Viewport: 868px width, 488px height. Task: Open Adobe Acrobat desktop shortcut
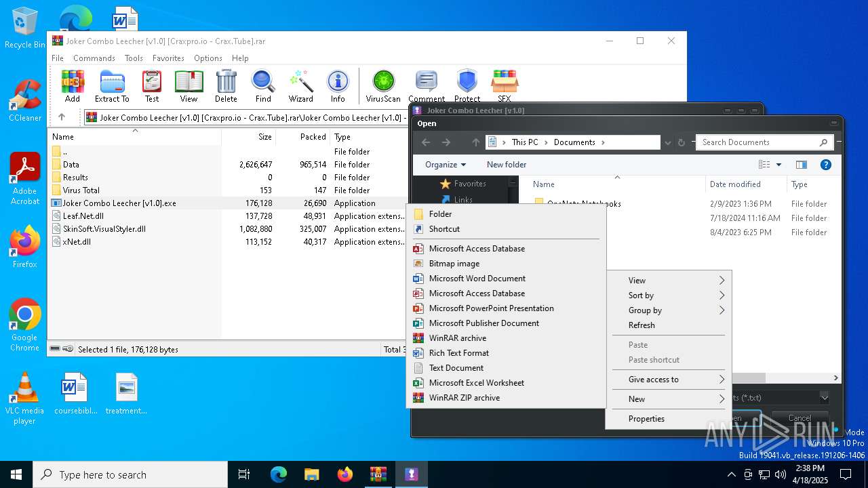pos(24,179)
